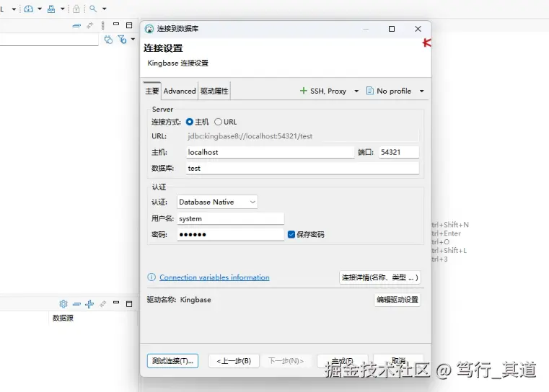Click link icon in lower panel

point(102,304)
